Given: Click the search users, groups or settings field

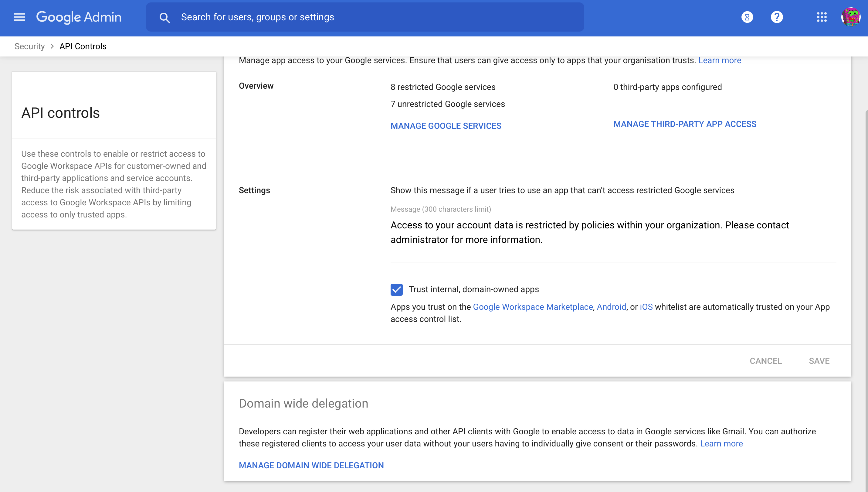Looking at the screenshot, I should coord(365,17).
